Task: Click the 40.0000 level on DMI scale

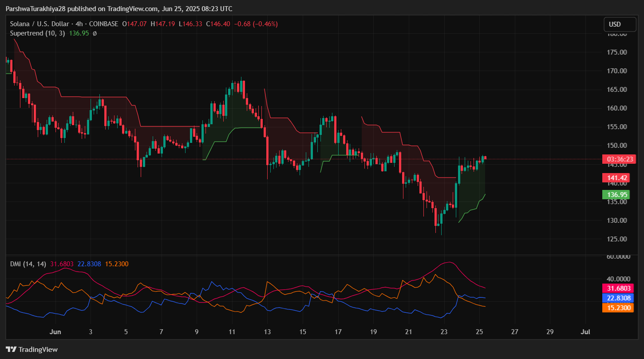Action: coord(617,279)
